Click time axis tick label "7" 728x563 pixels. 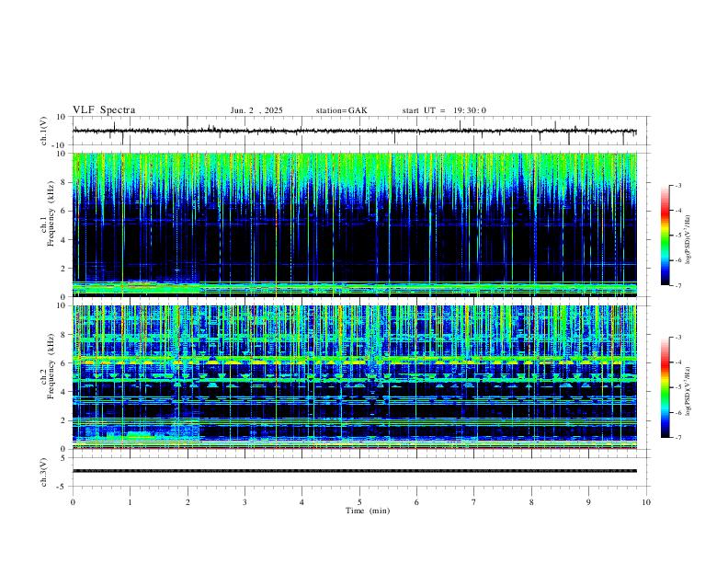pyautogui.click(x=474, y=502)
